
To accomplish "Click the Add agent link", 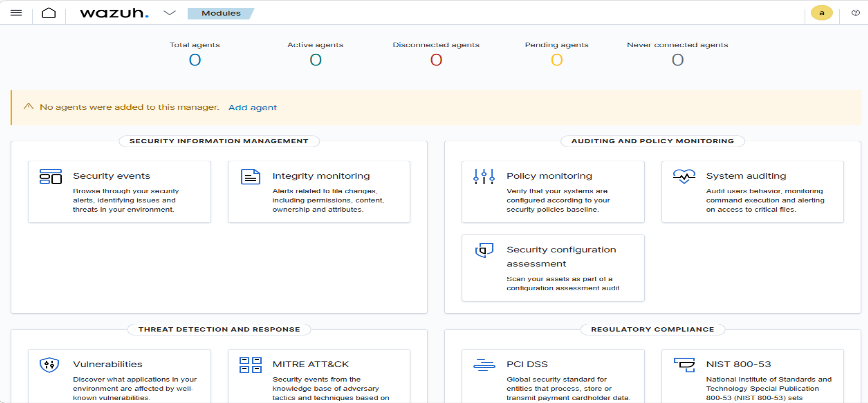I will click(252, 107).
